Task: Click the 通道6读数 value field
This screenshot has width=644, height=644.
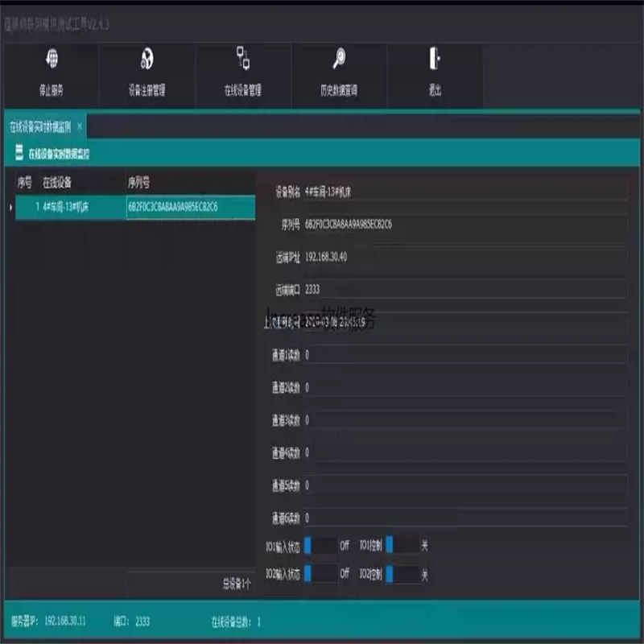Action: (x=466, y=518)
